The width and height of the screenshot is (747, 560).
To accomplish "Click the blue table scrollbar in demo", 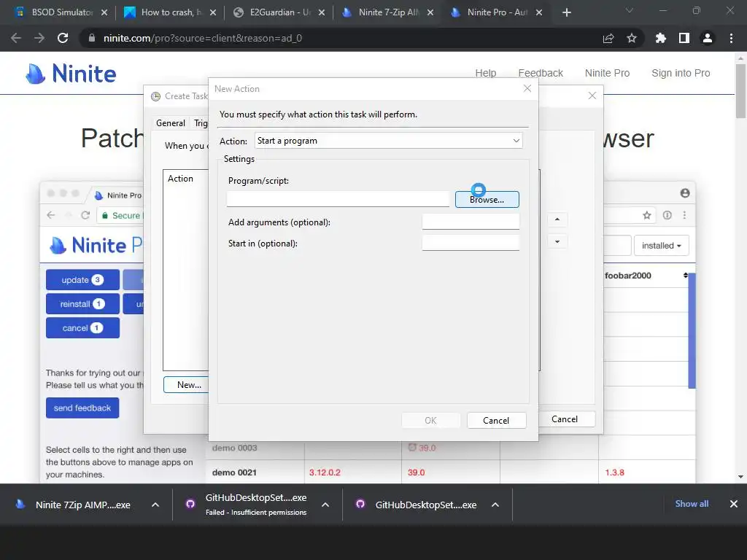I will (692, 330).
